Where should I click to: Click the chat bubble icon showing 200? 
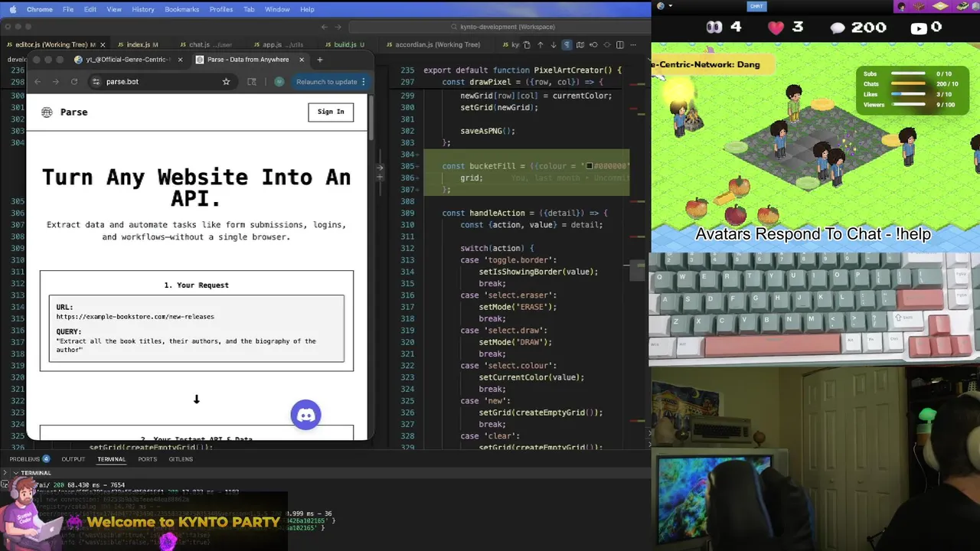pyautogui.click(x=838, y=28)
